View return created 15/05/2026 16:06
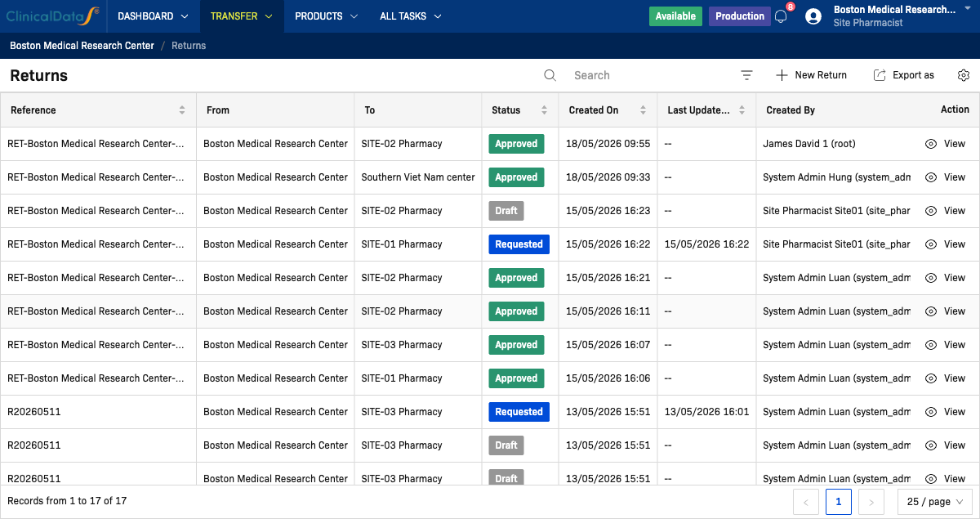Image resolution: width=980 pixels, height=519 pixels. tap(945, 378)
